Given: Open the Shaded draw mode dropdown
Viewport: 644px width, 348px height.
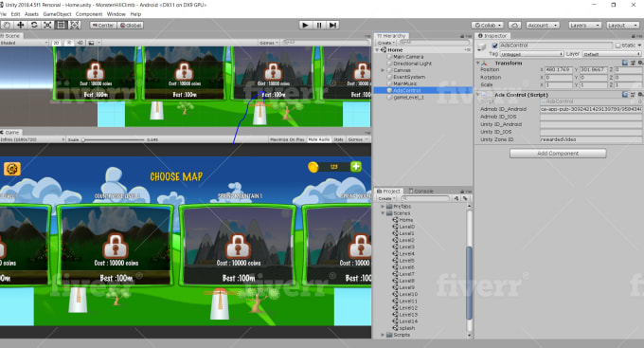Looking at the screenshot, I should 24,43.
